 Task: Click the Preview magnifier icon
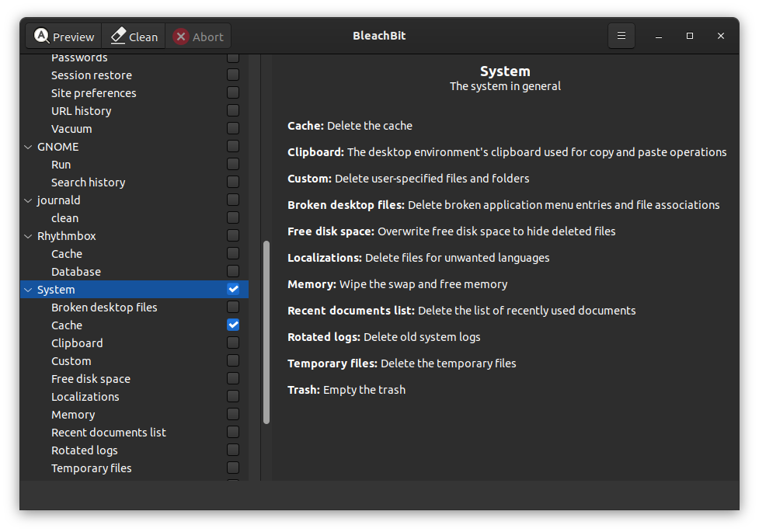tap(42, 37)
